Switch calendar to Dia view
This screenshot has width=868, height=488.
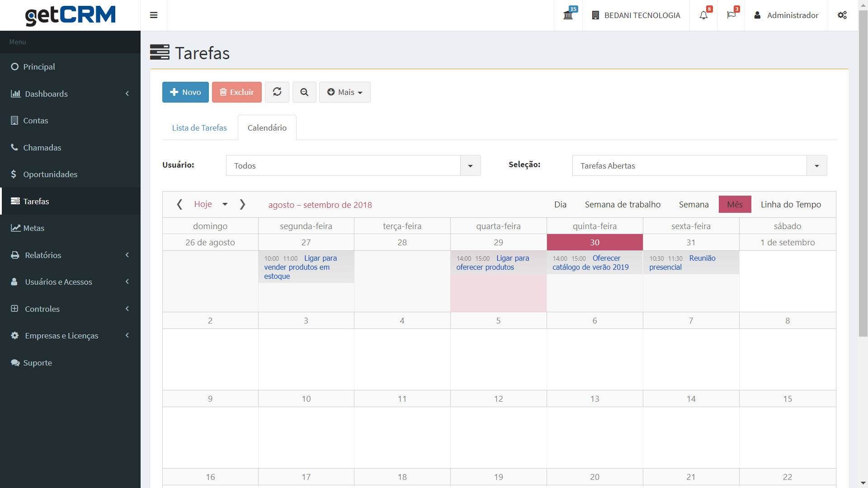pyautogui.click(x=560, y=205)
